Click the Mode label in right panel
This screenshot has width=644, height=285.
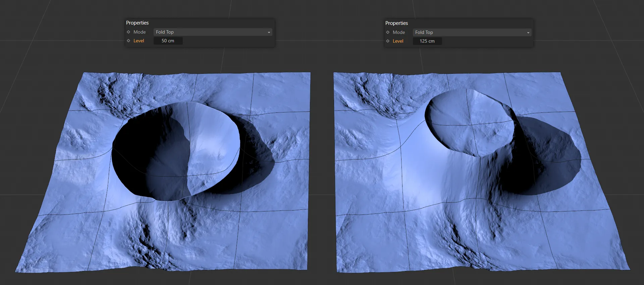pos(399,32)
